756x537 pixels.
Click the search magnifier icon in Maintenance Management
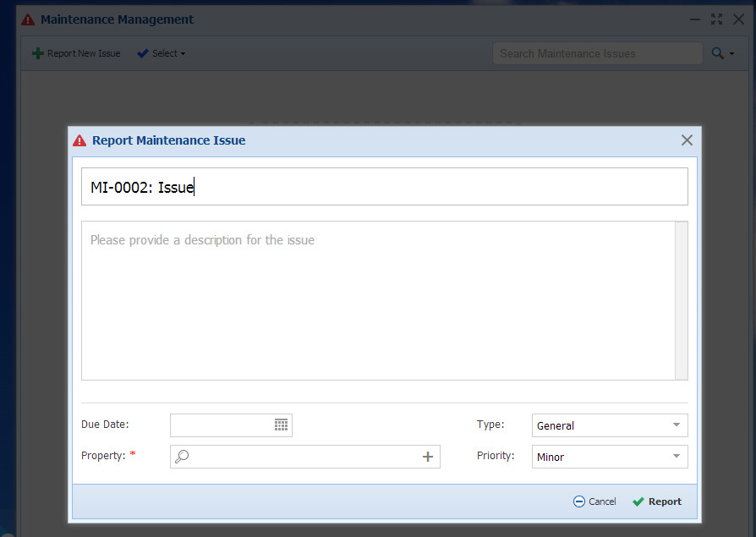(x=717, y=53)
